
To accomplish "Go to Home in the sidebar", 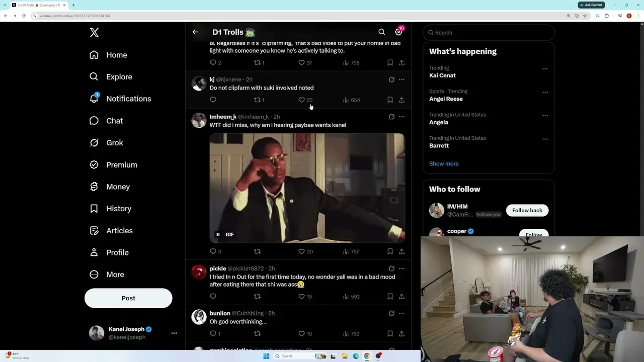I will 108,55.
